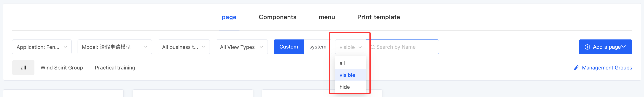
Task: Choose "all" in the visibility dropdown list
Action: 342,63
